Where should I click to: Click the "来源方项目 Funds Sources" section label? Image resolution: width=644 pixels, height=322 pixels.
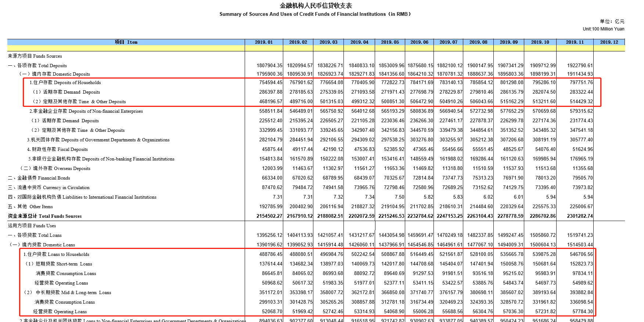(35, 56)
